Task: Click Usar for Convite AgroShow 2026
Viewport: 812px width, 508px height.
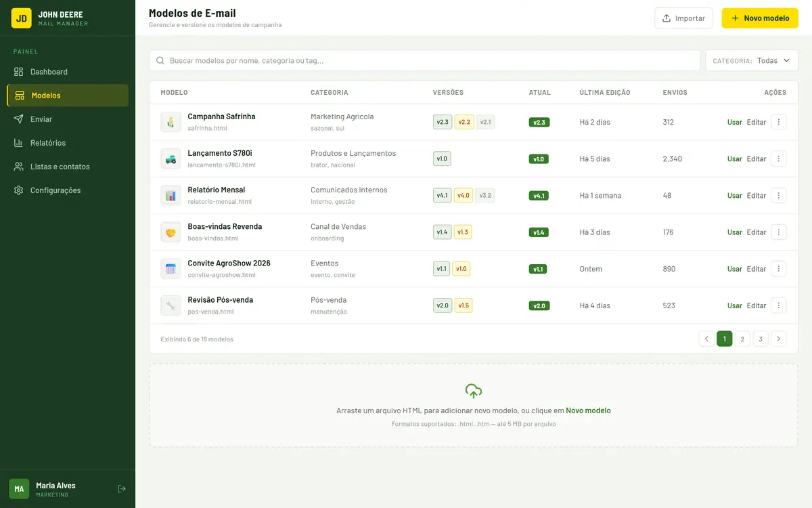Action: [x=735, y=269]
